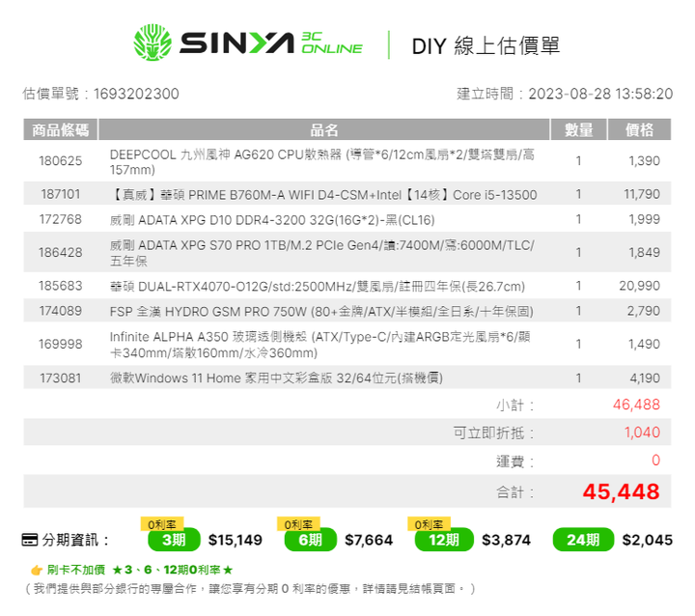695x616 pixels.
Task: Click barcode 169998
Action: pyautogui.click(x=61, y=345)
